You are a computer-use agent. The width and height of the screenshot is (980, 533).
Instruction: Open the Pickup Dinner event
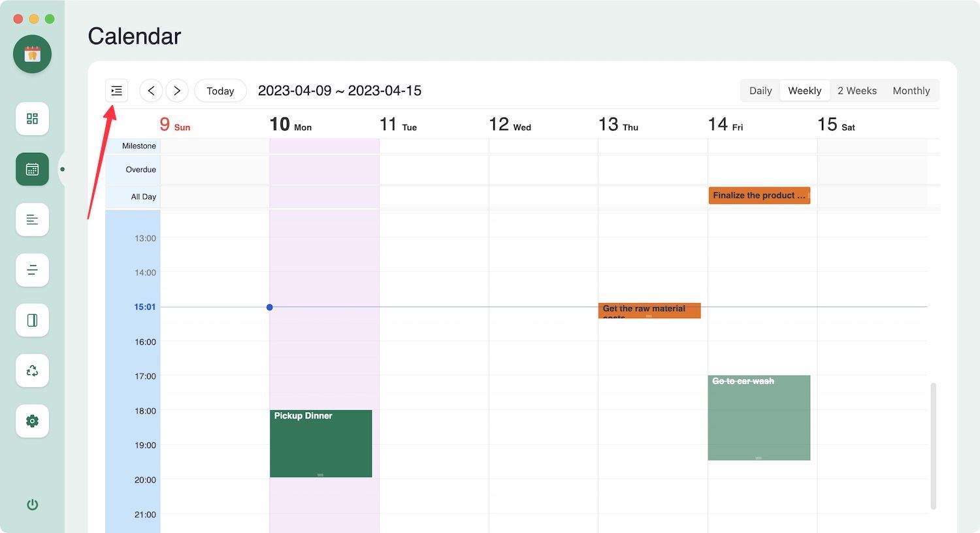click(x=321, y=444)
